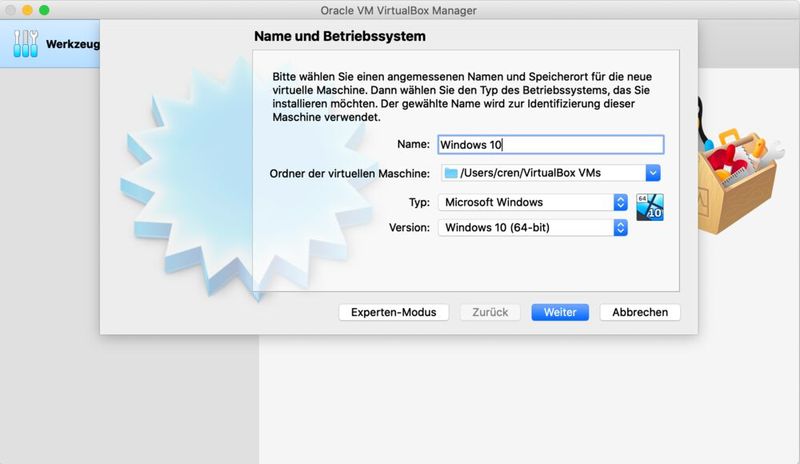Click into the Name input field
The height and width of the screenshot is (464, 800).
551,144
